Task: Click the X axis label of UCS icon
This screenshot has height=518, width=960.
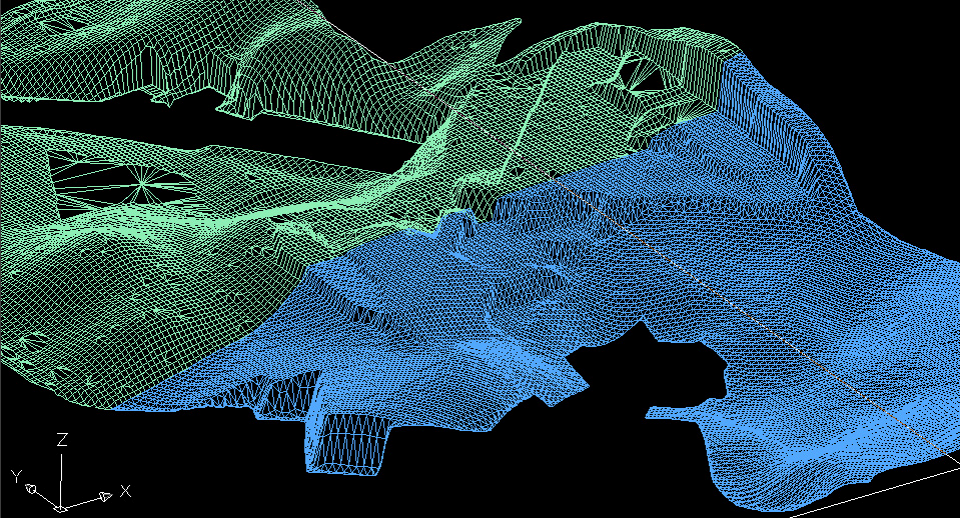Action: 125,491
